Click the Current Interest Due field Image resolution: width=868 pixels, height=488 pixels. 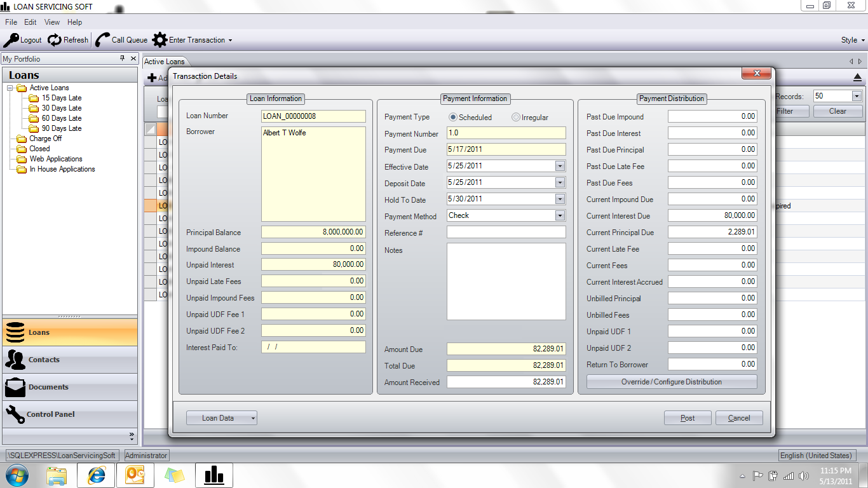click(x=712, y=216)
